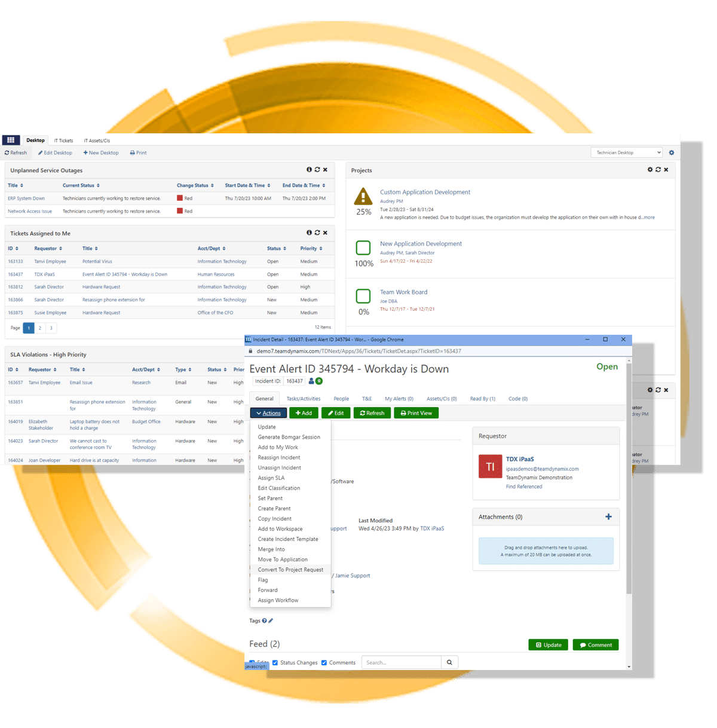
Task: Toggle the Comments feed filter checkbox
Action: (x=324, y=662)
